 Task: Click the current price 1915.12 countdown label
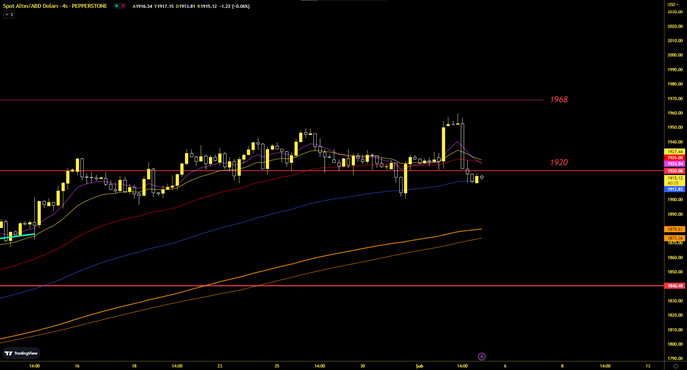coord(675,180)
